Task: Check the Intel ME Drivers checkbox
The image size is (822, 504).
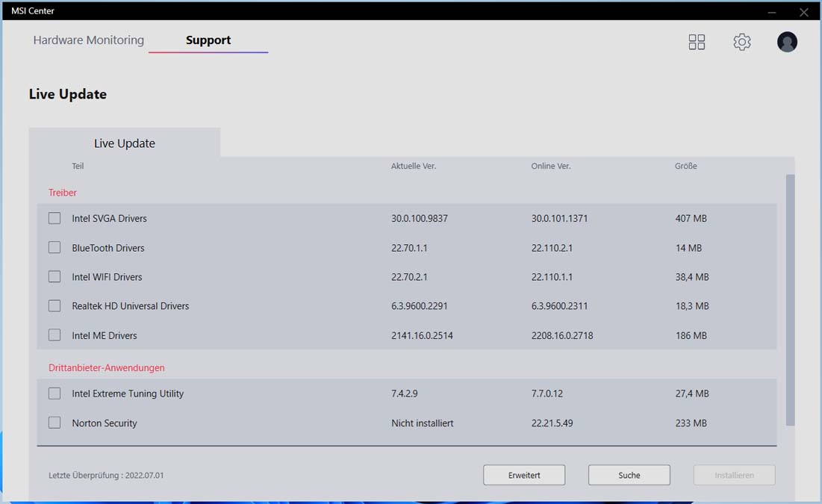Action: pos(55,335)
